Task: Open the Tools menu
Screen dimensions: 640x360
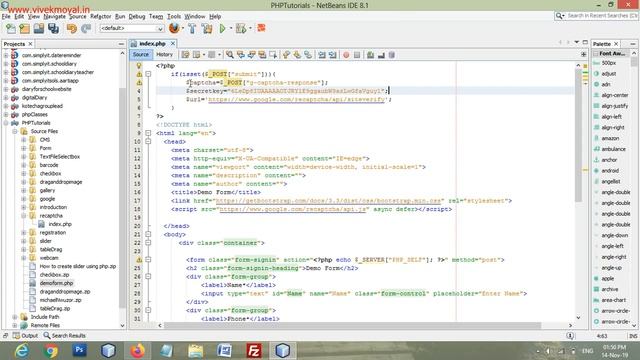Action: point(174,16)
